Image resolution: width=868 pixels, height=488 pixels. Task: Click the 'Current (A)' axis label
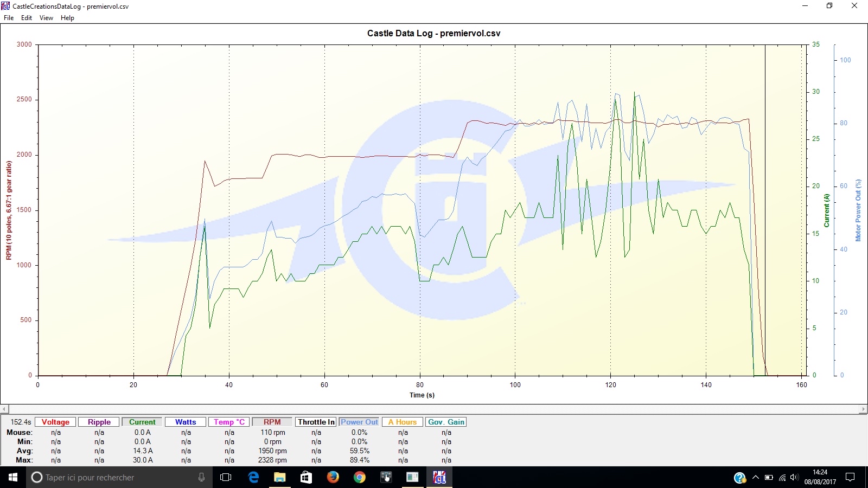pyautogui.click(x=827, y=210)
